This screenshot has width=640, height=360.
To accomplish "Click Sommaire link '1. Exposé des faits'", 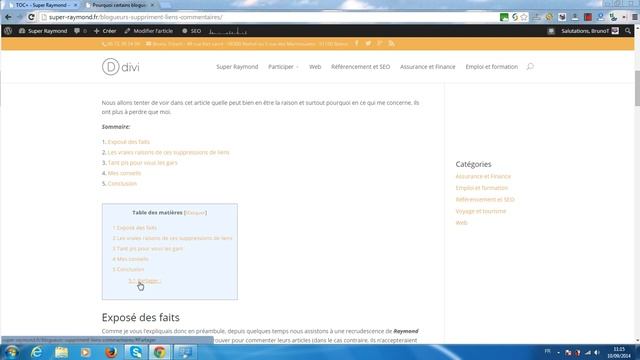I will pos(129,142).
